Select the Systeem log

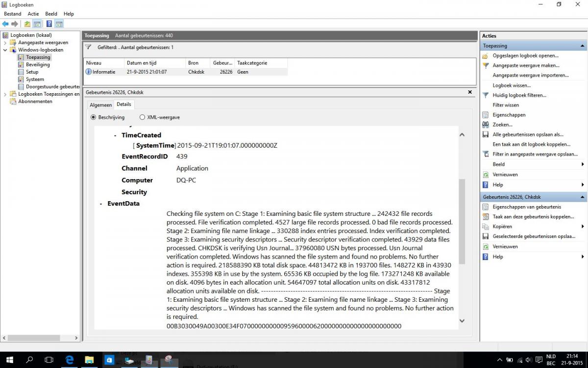[x=35, y=79]
